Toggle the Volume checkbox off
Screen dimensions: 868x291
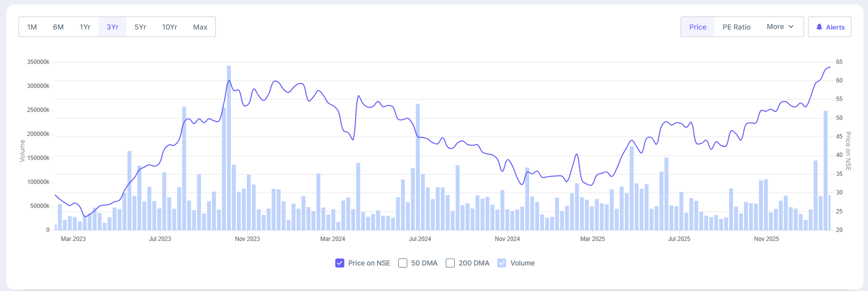point(502,263)
